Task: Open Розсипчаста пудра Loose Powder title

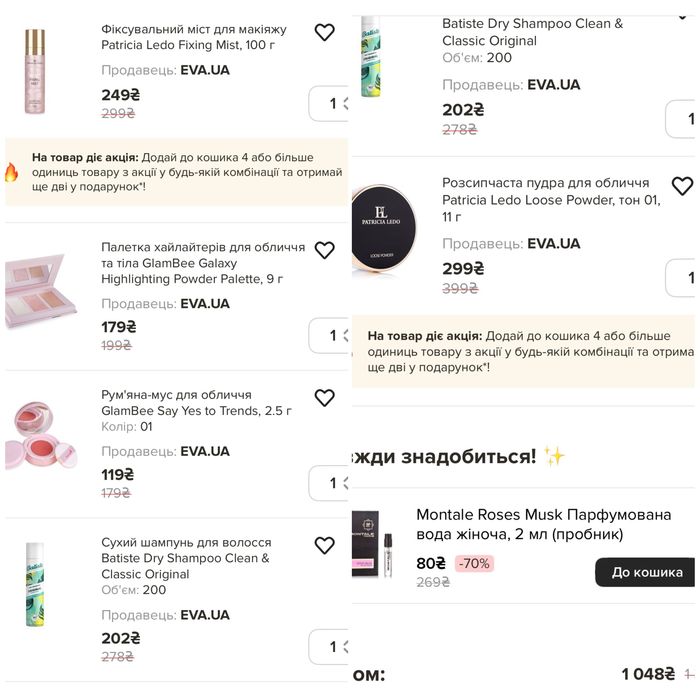Action: coord(545,199)
